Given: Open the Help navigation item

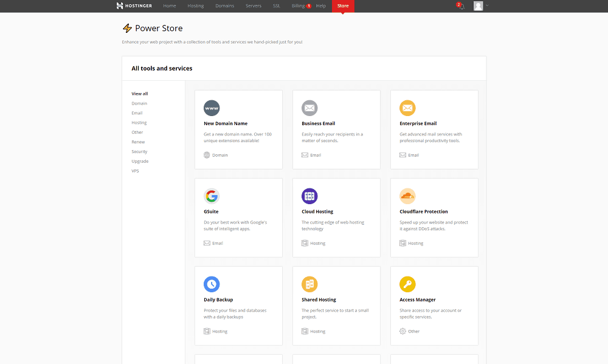Looking at the screenshot, I should tap(320, 6).
